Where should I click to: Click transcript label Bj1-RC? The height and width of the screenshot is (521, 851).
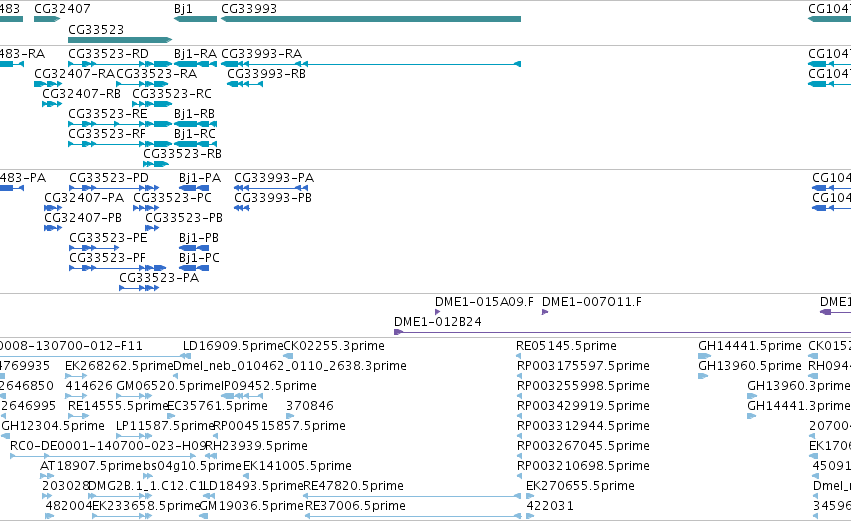195,134
